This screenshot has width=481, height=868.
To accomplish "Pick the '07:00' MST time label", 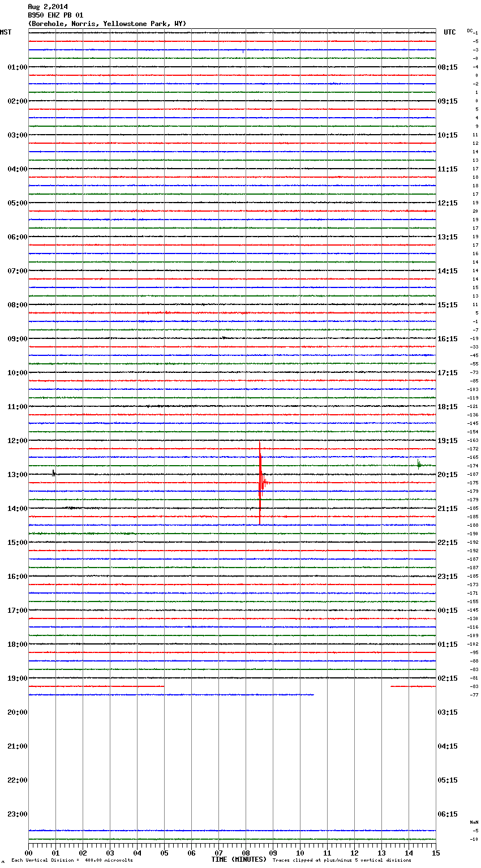I will click(x=18, y=271).
